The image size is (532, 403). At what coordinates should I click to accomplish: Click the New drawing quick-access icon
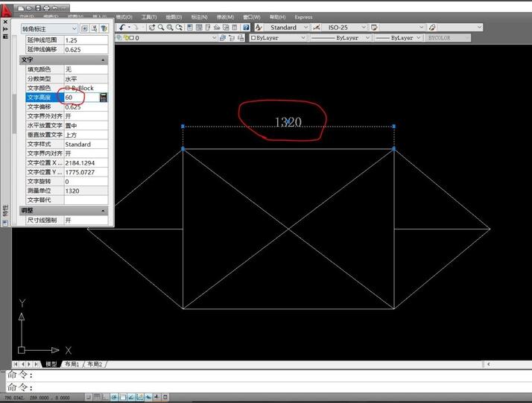21,7
